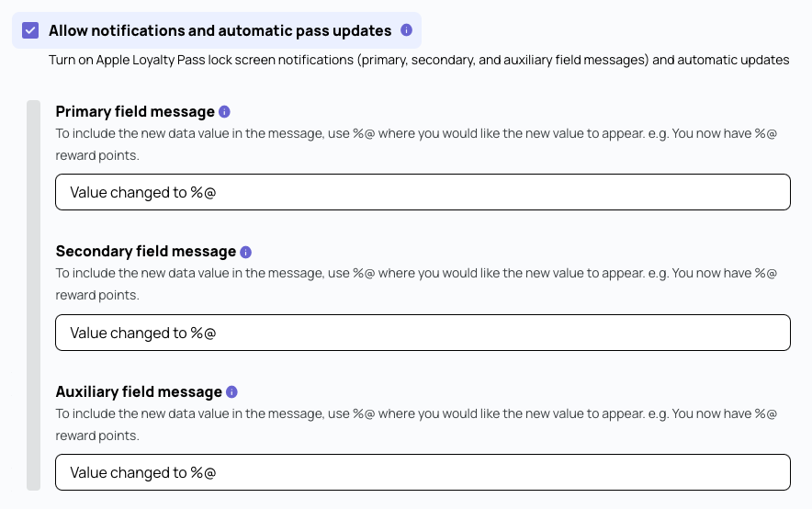
Task: Click info icon next to Secondary field message
Action: click(x=246, y=252)
